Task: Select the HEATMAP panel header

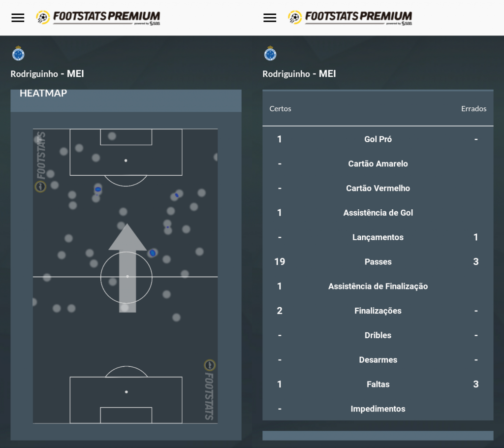Action: click(126, 100)
